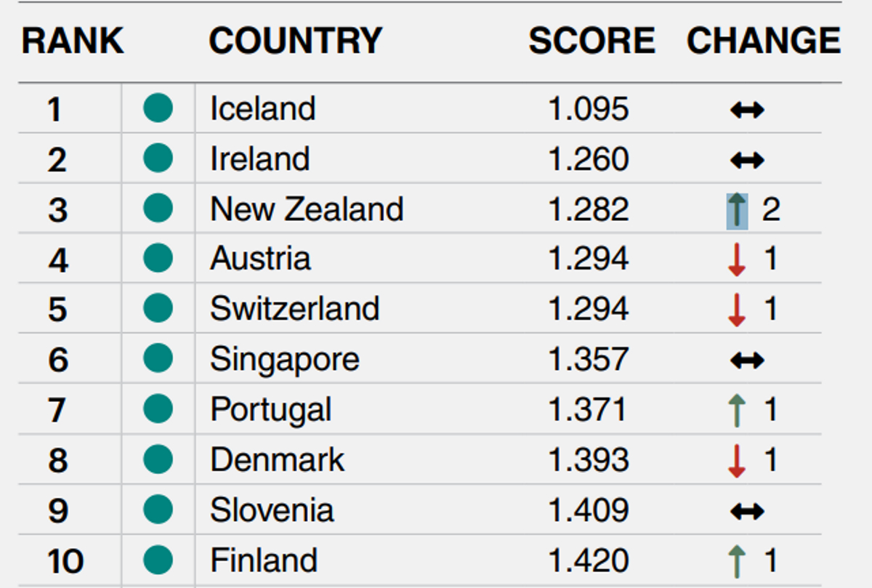Click the red down arrow for Austria
Image resolution: width=872 pixels, height=588 pixels.
click(737, 260)
